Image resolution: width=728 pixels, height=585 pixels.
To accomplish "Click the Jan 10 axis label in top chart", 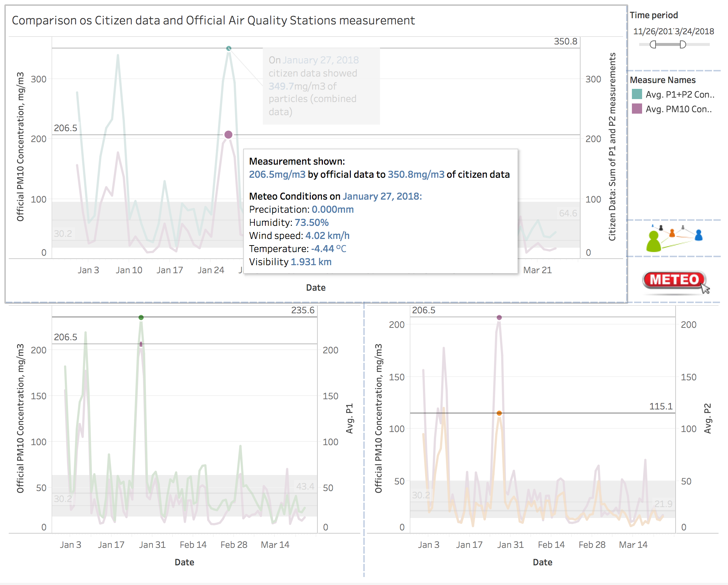I will pos(129,270).
